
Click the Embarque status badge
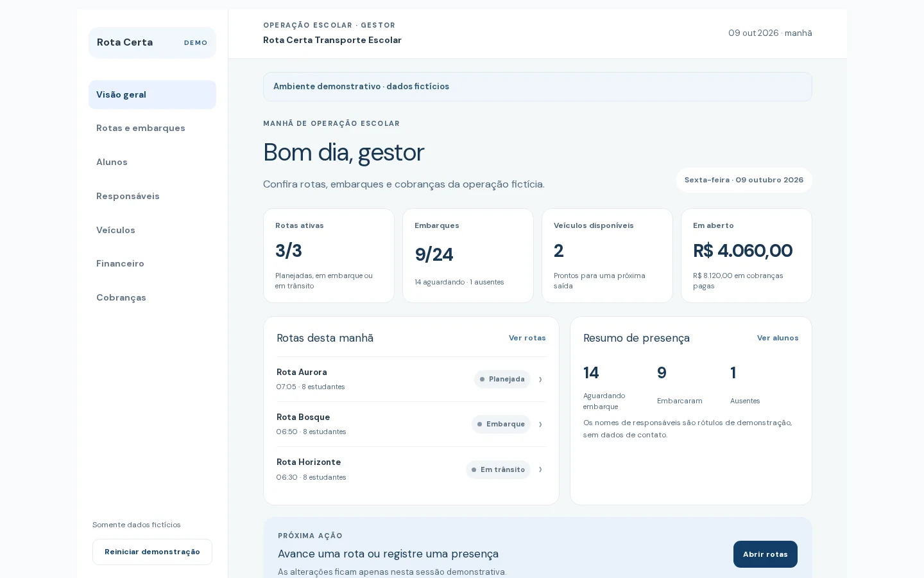tap(501, 425)
